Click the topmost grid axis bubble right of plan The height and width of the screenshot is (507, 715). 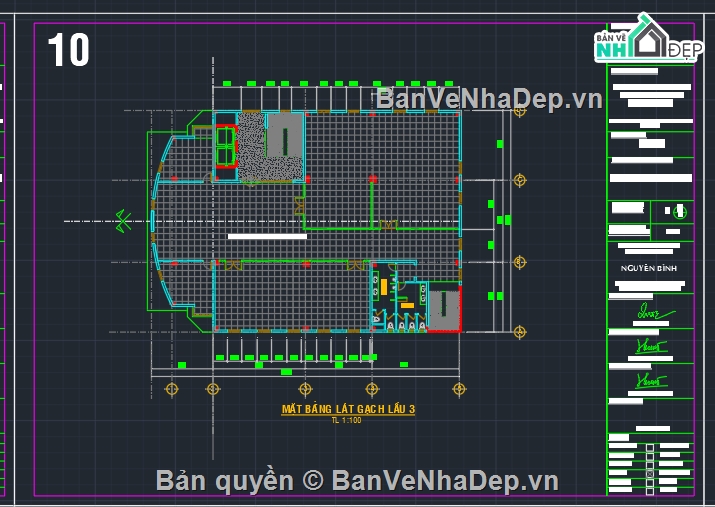click(520, 111)
